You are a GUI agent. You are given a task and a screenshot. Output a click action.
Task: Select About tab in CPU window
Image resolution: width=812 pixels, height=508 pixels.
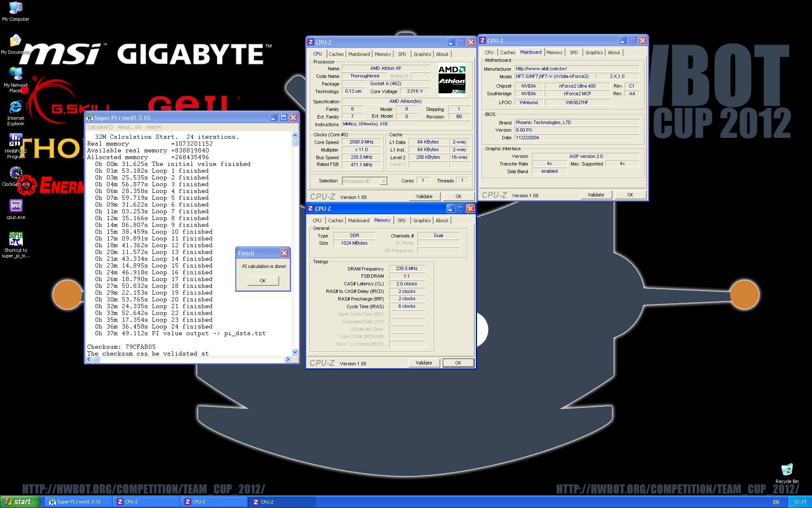442,54
